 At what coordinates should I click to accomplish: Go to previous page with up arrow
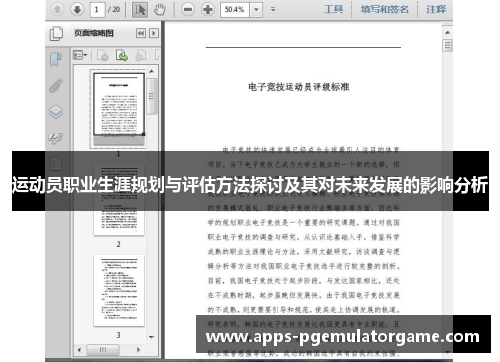pos(57,9)
